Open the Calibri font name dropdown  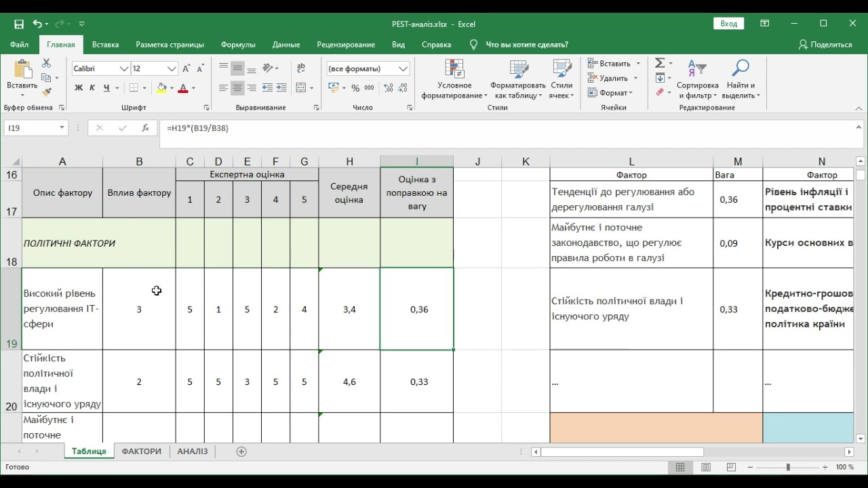pos(124,69)
